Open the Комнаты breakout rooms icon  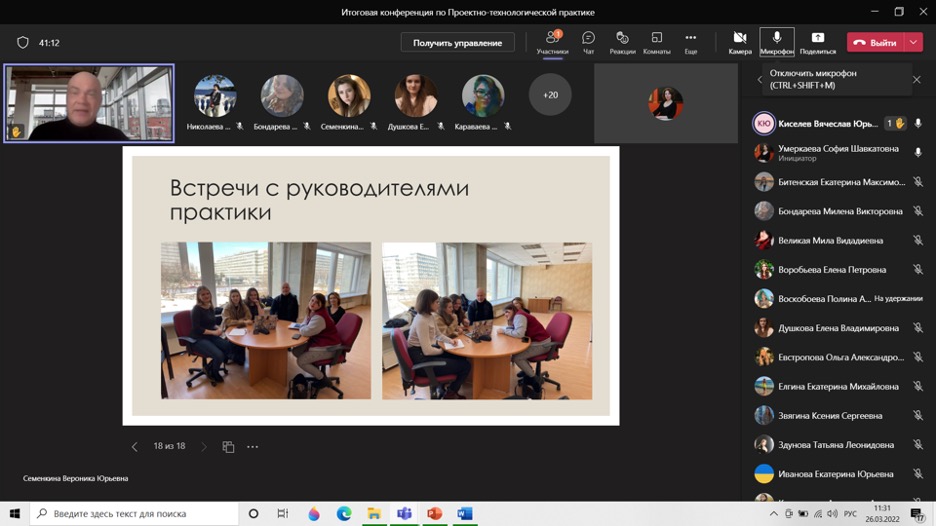(x=656, y=42)
